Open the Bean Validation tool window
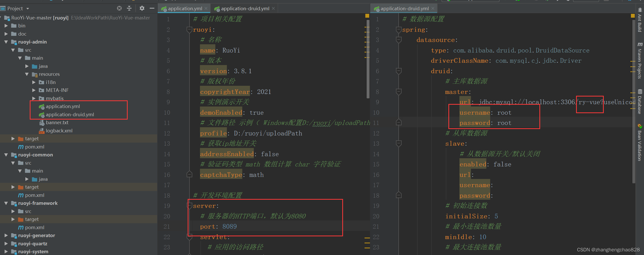Image resolution: width=644 pixels, height=255 pixels. [x=640, y=142]
